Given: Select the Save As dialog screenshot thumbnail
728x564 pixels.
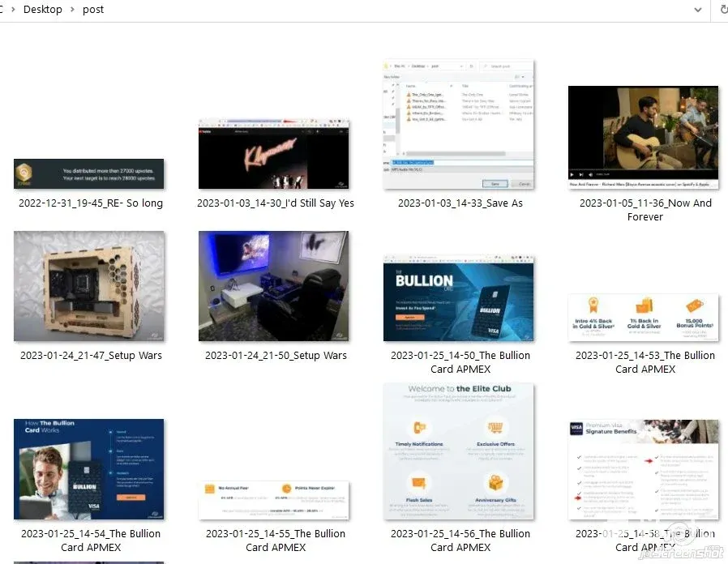Looking at the screenshot, I should 458,125.
